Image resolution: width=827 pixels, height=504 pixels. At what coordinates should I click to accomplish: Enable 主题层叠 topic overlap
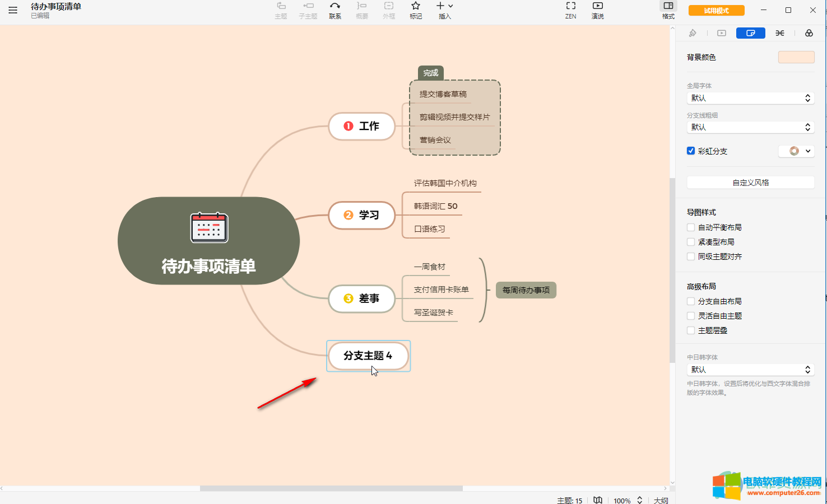pyautogui.click(x=691, y=330)
